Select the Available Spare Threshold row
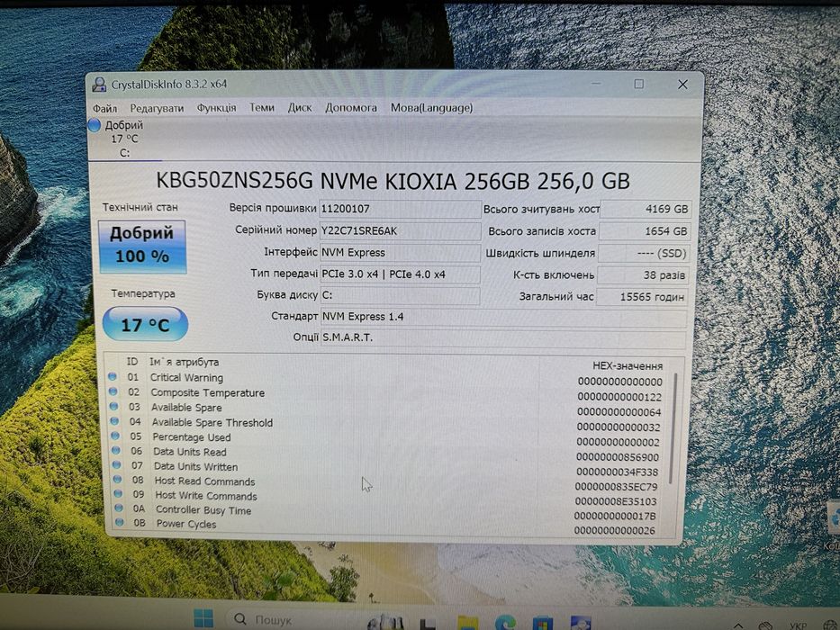Screen dimensions: 840x630 [385, 423]
